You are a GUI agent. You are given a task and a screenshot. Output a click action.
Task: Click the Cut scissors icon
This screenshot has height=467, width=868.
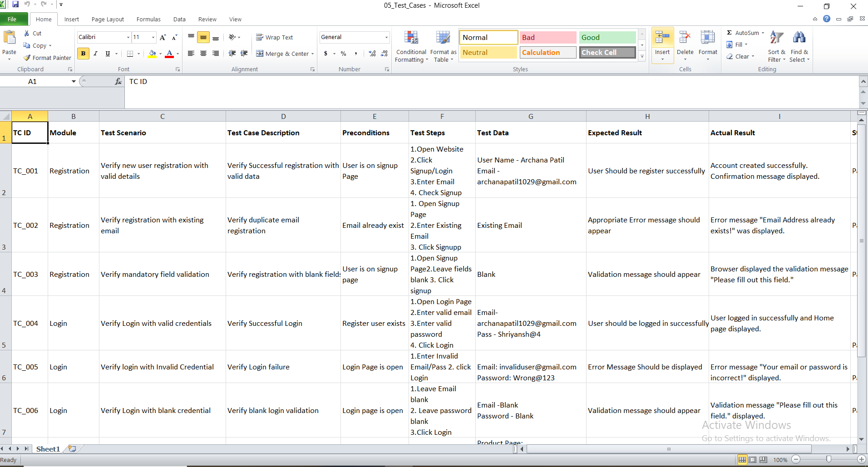click(x=27, y=33)
